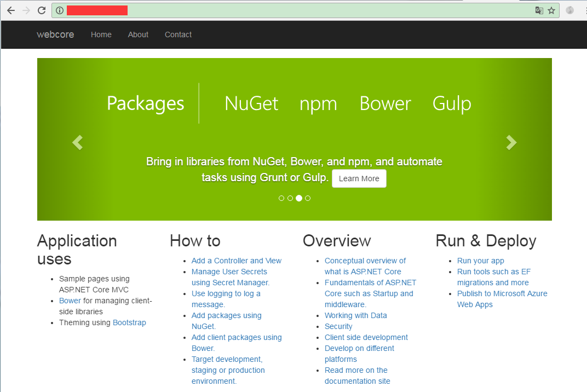Click the browser back arrow

11,10
